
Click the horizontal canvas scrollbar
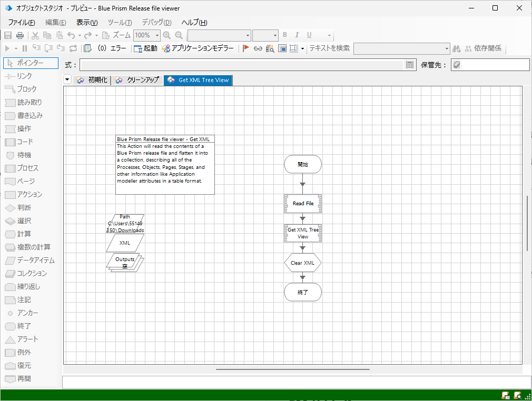tap(292, 369)
